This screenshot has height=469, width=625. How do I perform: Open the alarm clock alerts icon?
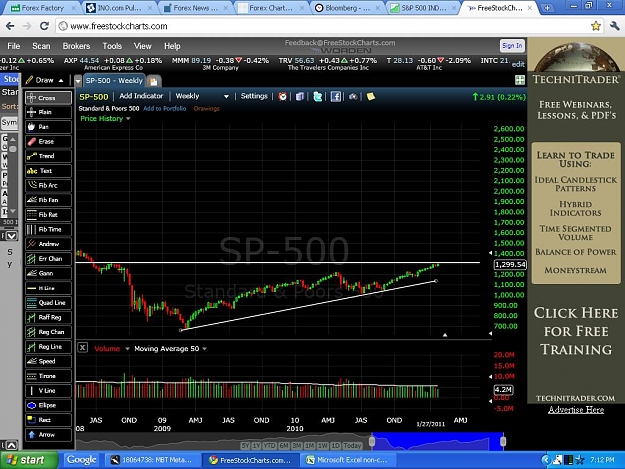pyautogui.click(x=282, y=96)
